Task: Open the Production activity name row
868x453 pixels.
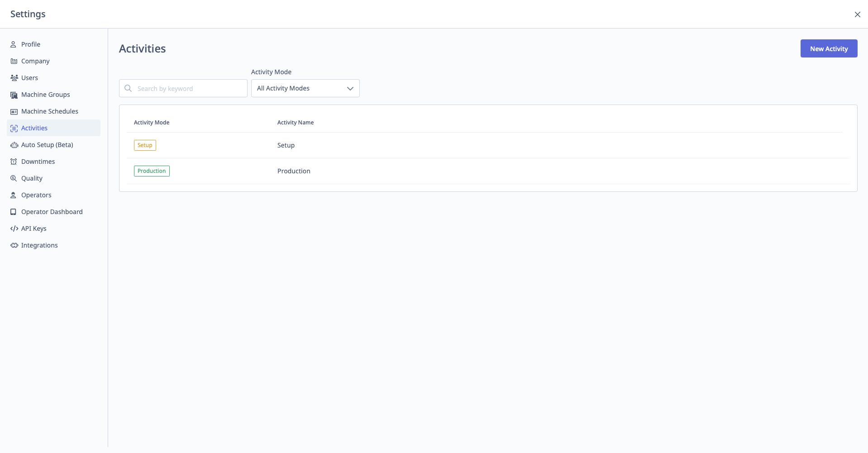Action: point(294,171)
